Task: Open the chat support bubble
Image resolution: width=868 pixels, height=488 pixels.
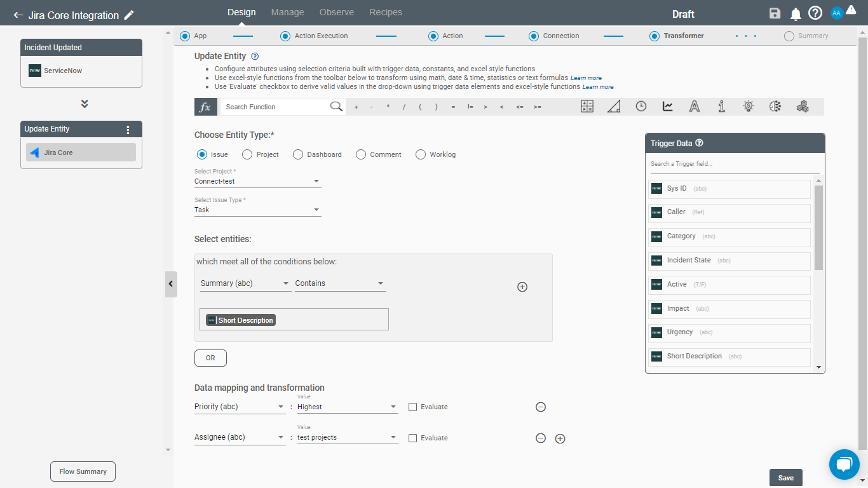Action: pos(844,464)
